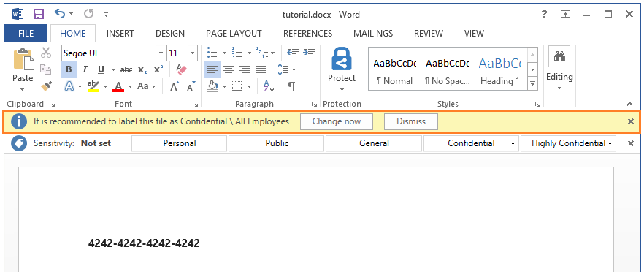Viewport: 644px width, 277px height.
Task: Click the Paste clipboard icon
Action: pyautogui.click(x=23, y=60)
